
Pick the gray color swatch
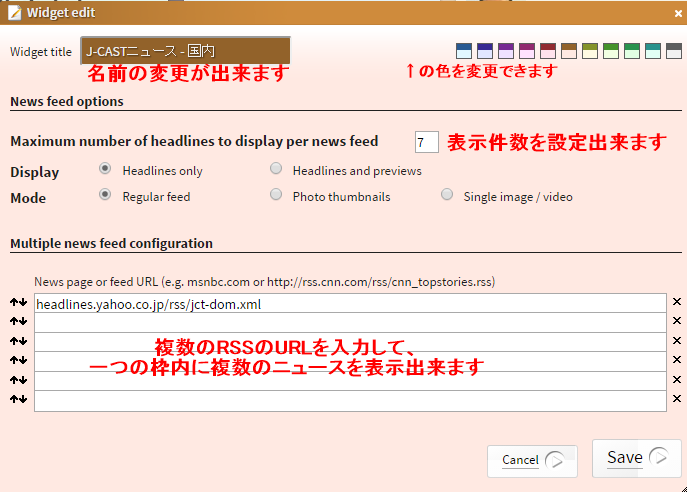coord(674,51)
